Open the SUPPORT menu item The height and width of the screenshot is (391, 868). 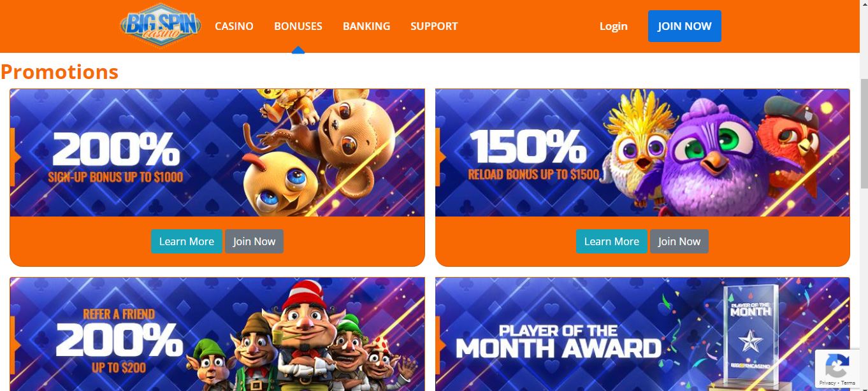pos(434,26)
